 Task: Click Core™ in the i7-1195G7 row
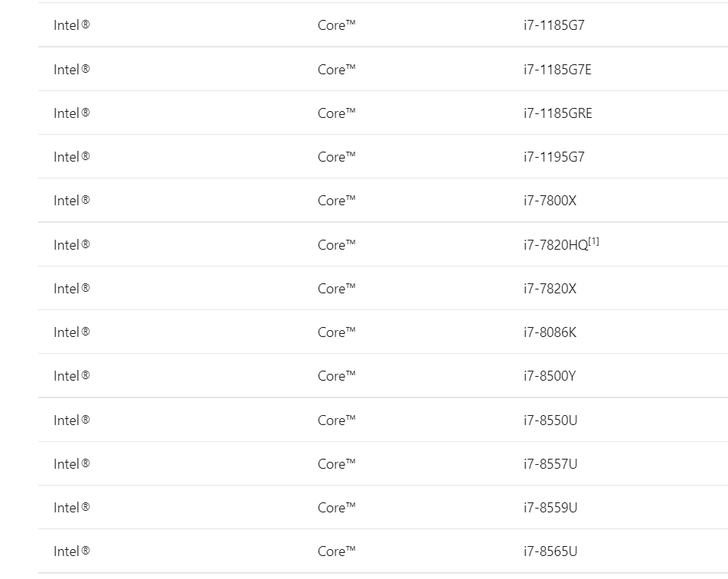[x=337, y=157]
